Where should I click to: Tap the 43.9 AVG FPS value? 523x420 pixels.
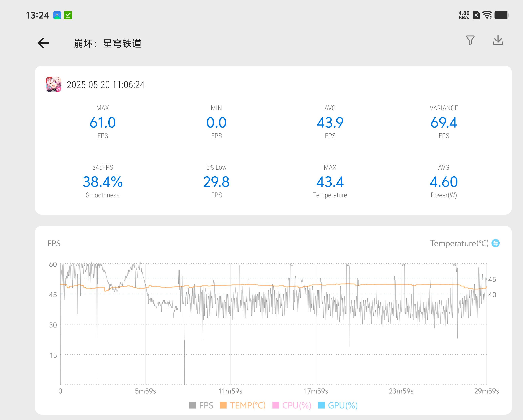[x=330, y=122]
